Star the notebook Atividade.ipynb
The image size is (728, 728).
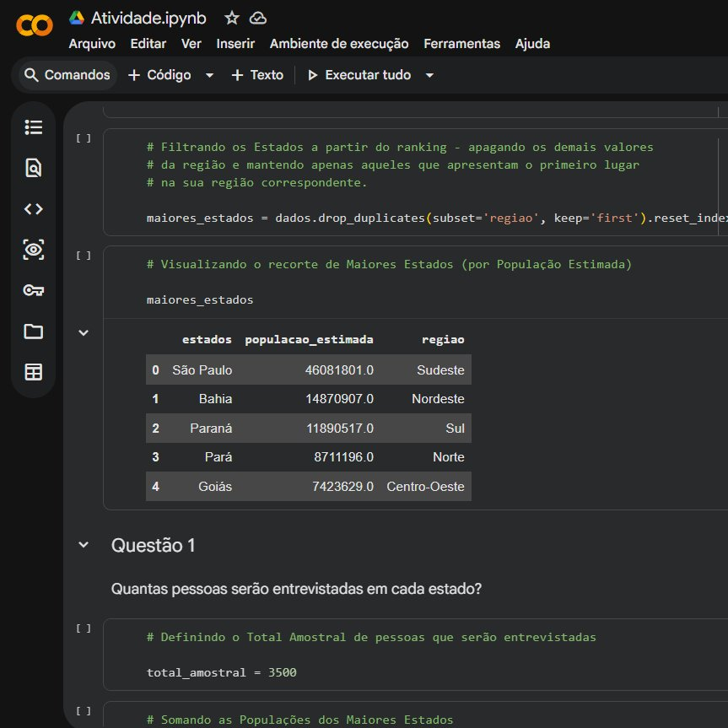pyautogui.click(x=232, y=18)
